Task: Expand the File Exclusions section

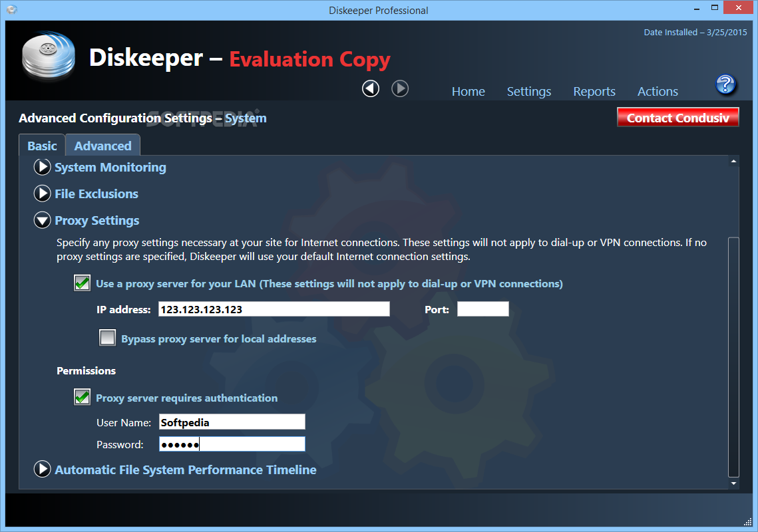Action: (x=42, y=194)
